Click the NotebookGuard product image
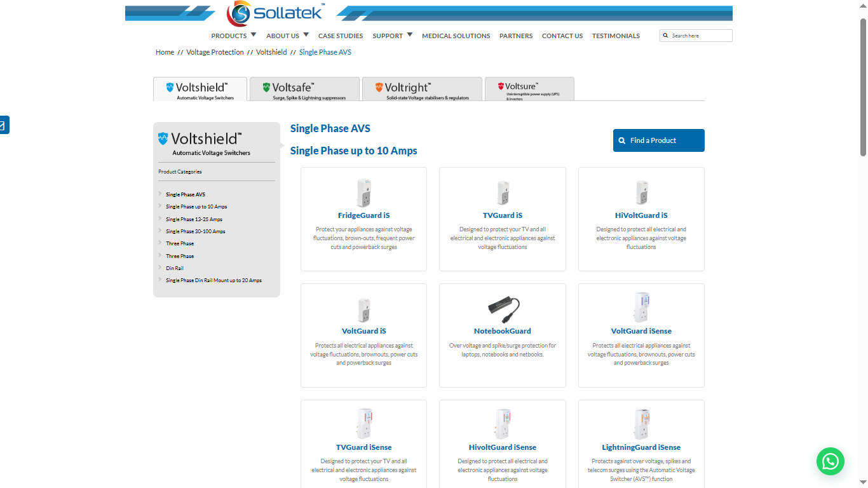This screenshot has width=868, height=488. (503, 309)
